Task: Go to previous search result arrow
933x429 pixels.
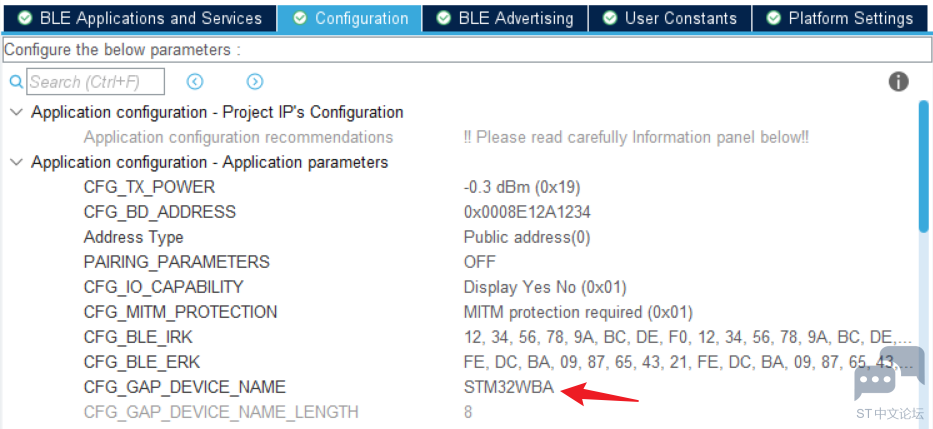Action: point(195,82)
